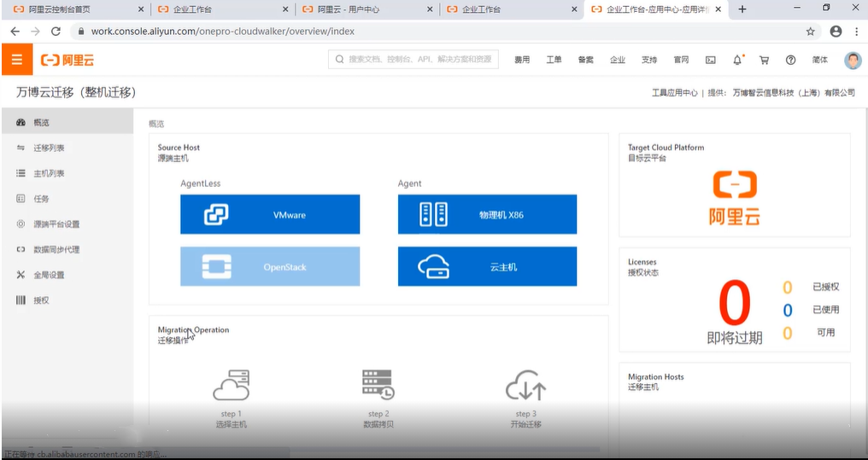Open 费用 in the top navigation
Viewport: 868px width, 460px height.
pos(522,61)
